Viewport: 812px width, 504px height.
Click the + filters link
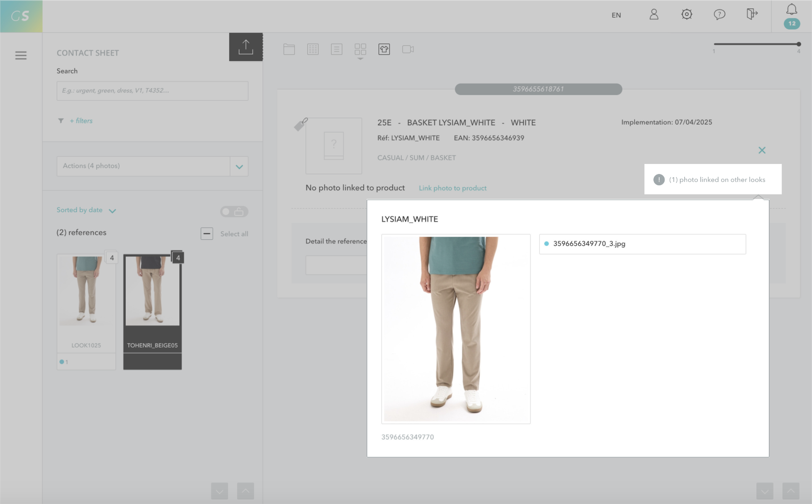coord(81,121)
